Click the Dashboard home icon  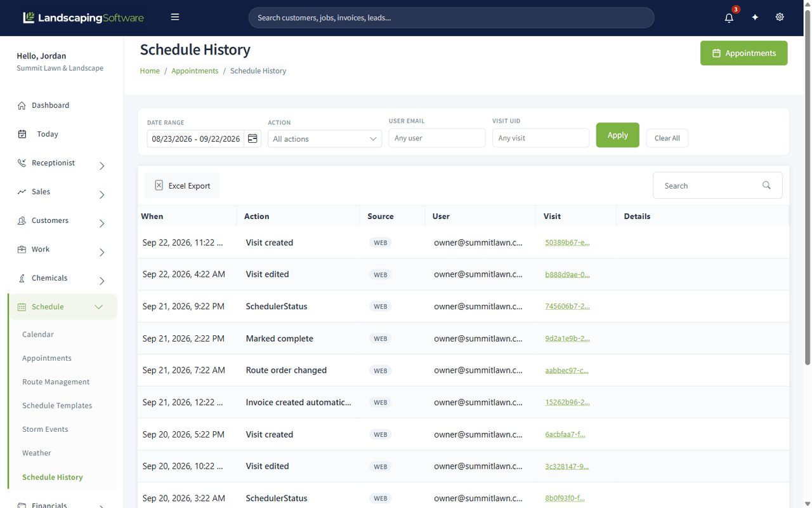point(22,105)
